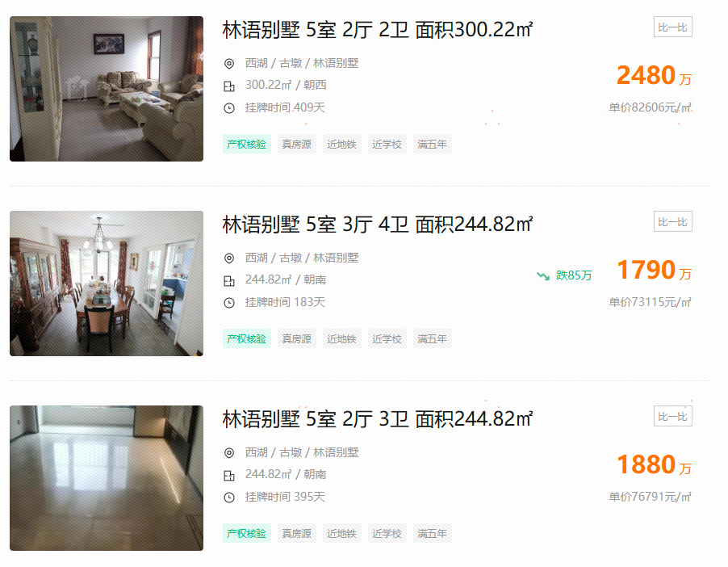Click 满五年 tag on the third listing
Image resolution: width=728 pixels, height=567 pixels.
click(433, 534)
